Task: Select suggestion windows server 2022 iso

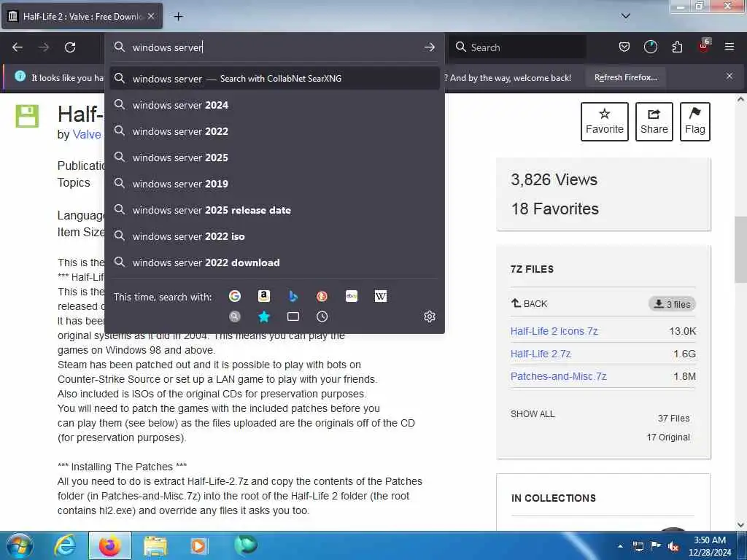Action: coord(274,236)
